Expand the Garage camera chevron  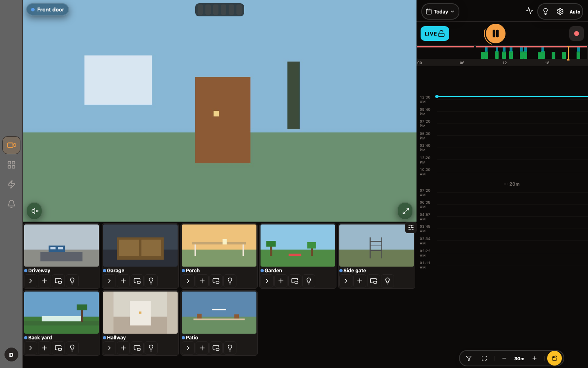(109, 281)
